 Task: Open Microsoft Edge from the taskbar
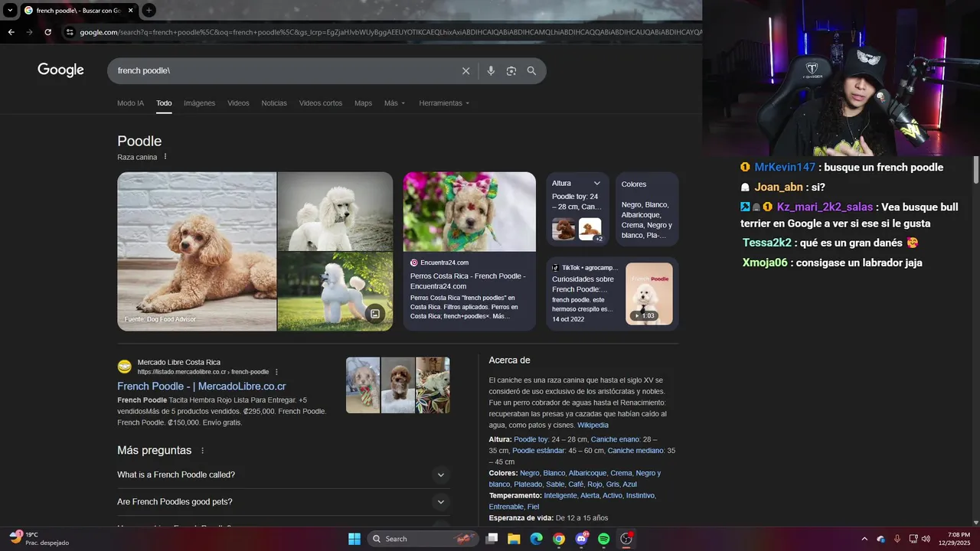[537, 539]
